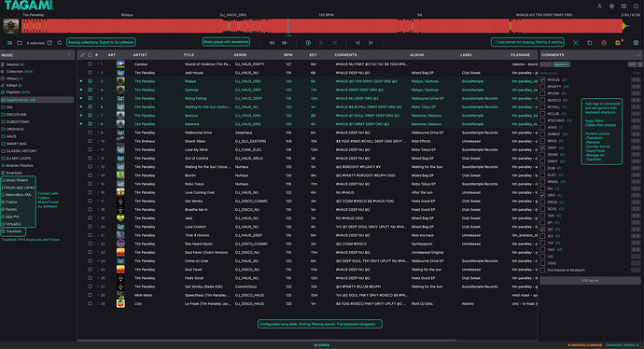Check the row checkbox for the Chic track
644x349 pixels.
[90, 304]
